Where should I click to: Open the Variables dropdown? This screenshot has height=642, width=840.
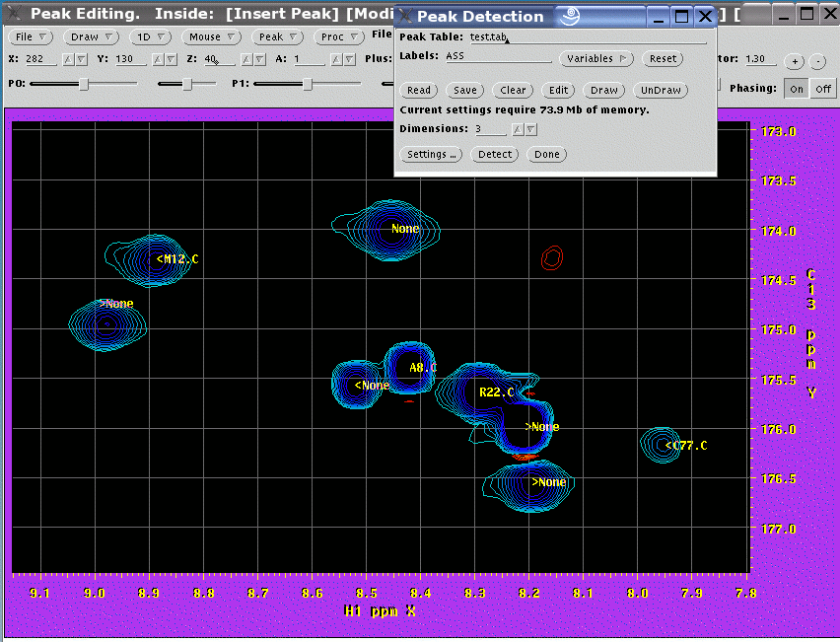pyautogui.click(x=596, y=58)
